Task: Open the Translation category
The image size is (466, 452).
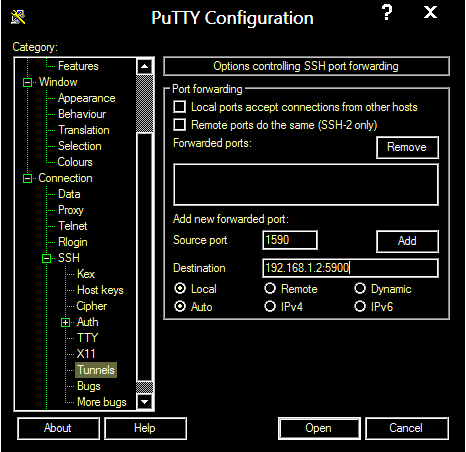Action: [x=84, y=130]
